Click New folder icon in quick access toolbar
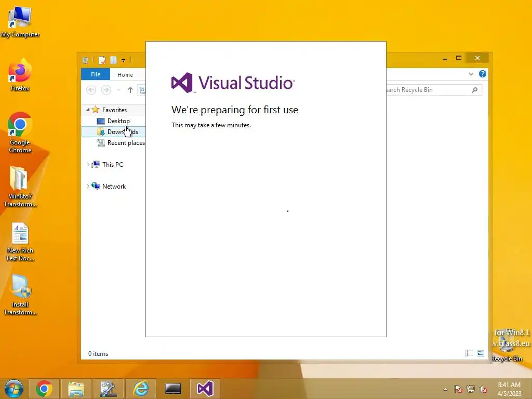Viewport: 532px width, 399px height. coord(113,60)
